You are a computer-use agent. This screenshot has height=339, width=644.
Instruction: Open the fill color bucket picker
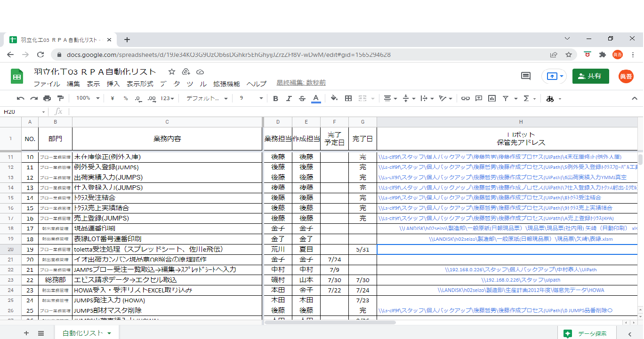pos(334,98)
